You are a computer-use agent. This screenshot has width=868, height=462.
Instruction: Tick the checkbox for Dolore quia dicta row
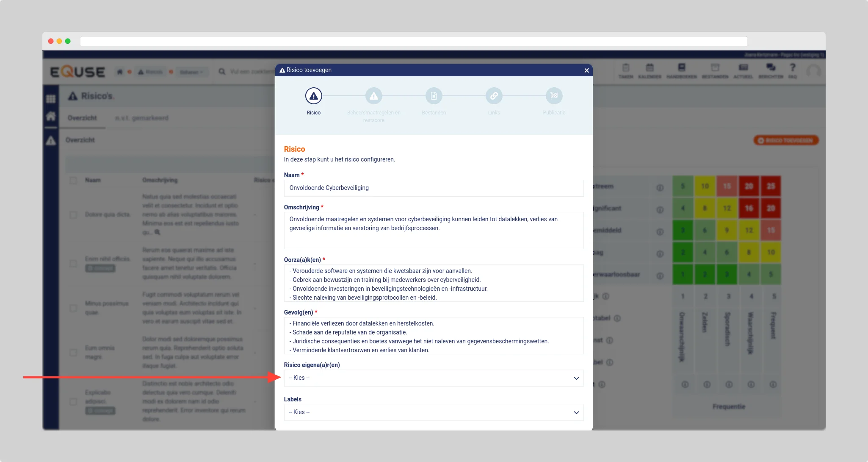73,215
